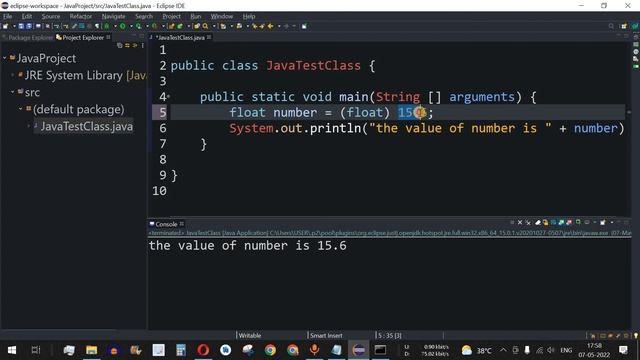
Task: Click Remove Launch X icon in Console
Action: point(520,222)
